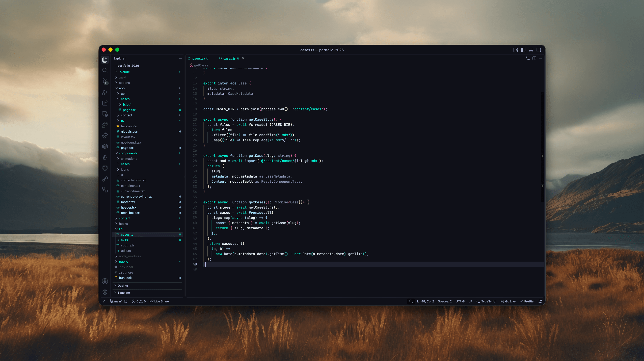This screenshot has width=644, height=361.
Task: Open bun.lock file
Action: point(148,278)
